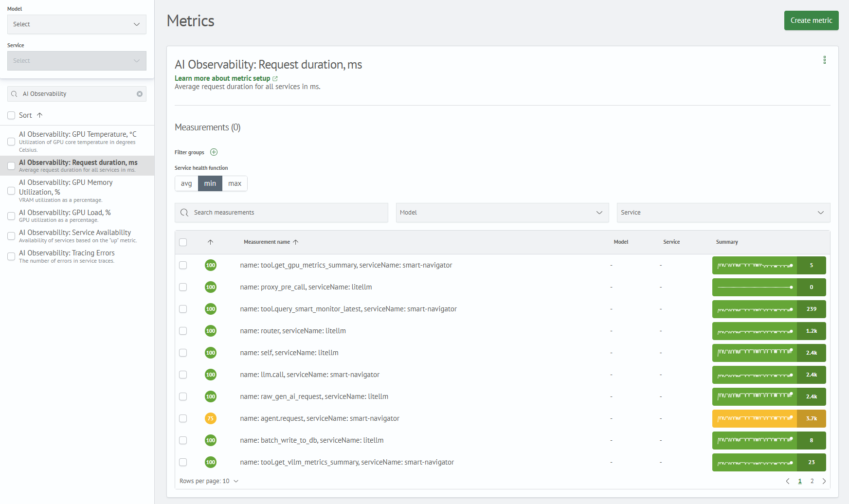Open the three-dot options menu for the metric
This screenshot has height=504, width=849.
pyautogui.click(x=824, y=60)
